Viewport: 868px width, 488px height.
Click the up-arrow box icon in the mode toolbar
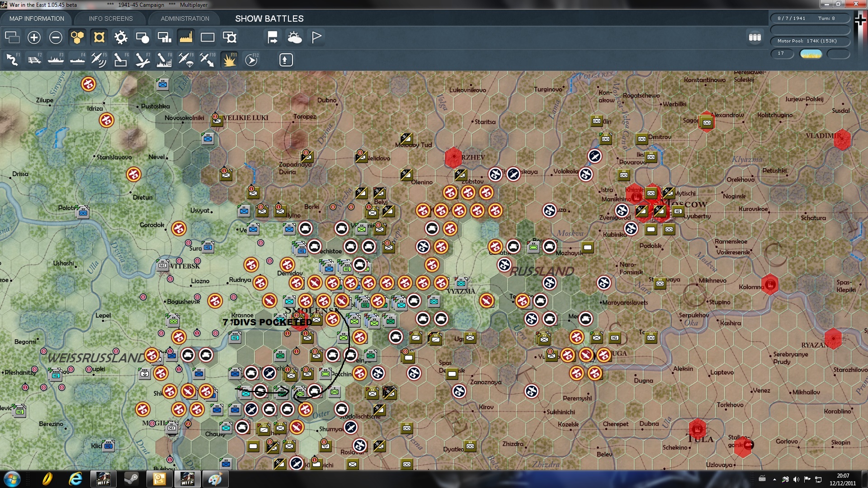tap(286, 60)
